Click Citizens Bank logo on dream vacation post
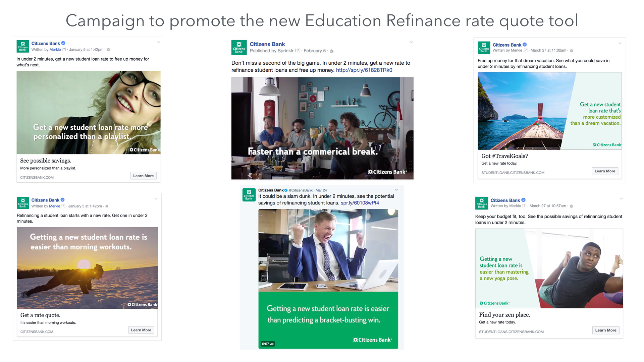This screenshot has height=362, width=644. click(x=484, y=48)
